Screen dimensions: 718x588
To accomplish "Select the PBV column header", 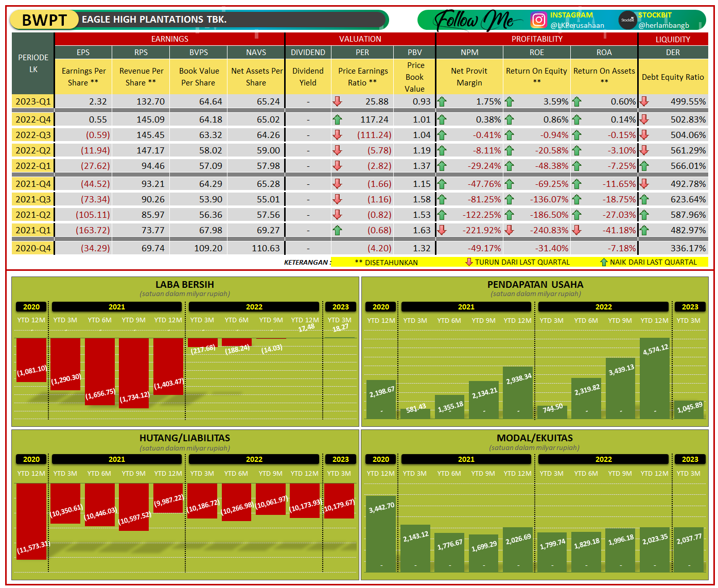I will 415,53.
